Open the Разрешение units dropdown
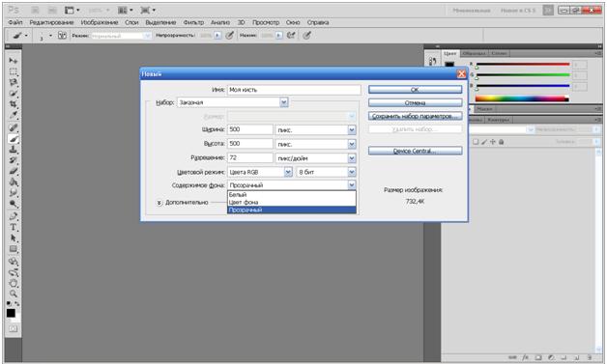Viewport: 607px width, 364px height. [352, 157]
